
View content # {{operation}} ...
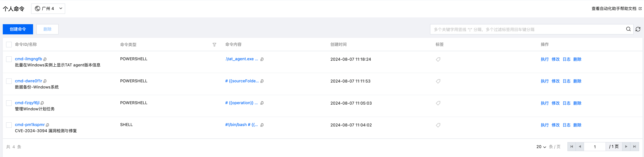[x=241, y=103]
